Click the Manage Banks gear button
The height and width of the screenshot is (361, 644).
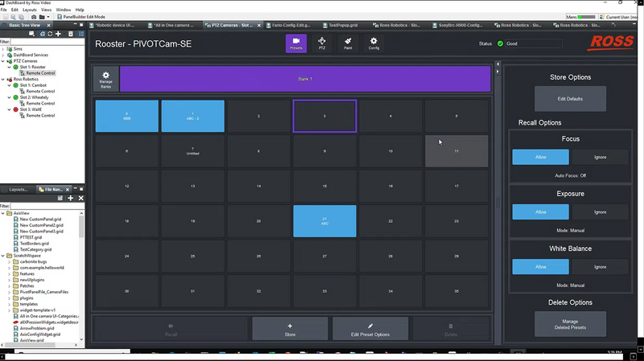click(x=105, y=79)
